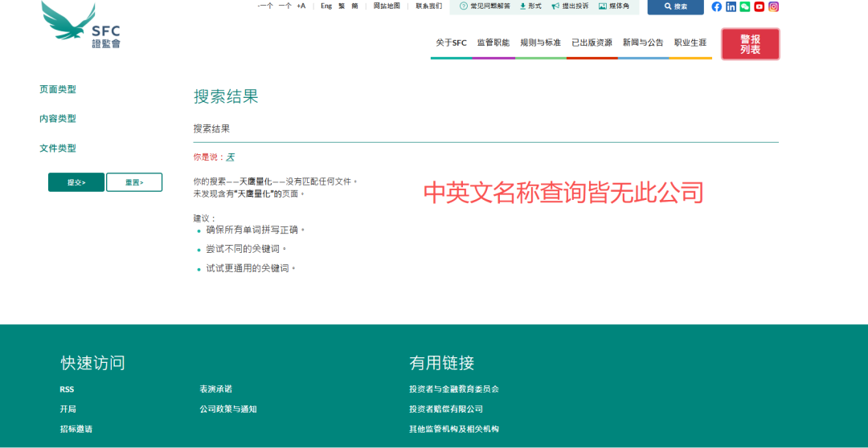The width and height of the screenshot is (868, 448).
Task: Click the 形式 download forms link
Action: pos(530,6)
